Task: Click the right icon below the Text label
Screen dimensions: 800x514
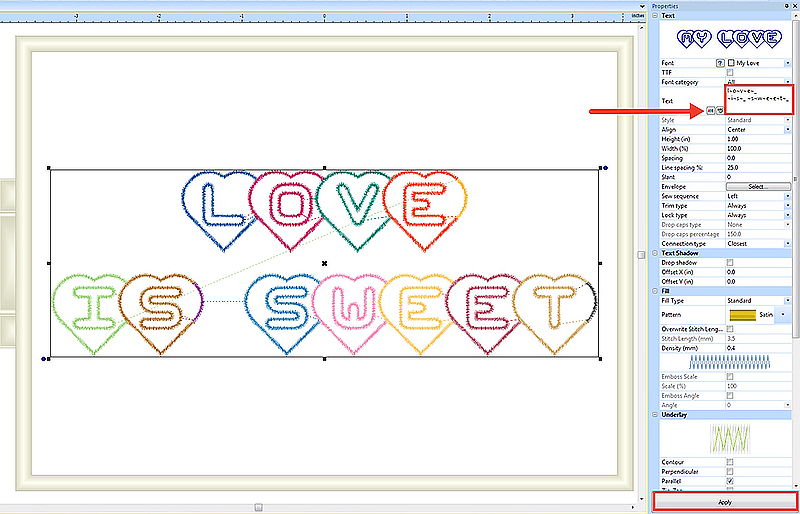Action: 719,110
